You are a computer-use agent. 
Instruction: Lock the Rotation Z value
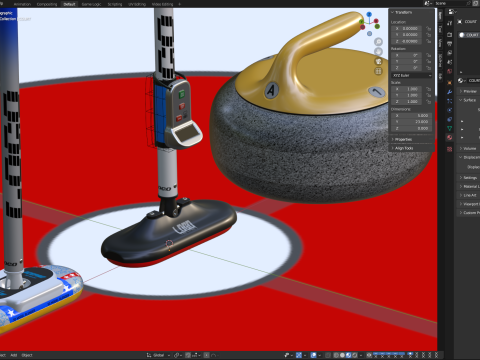tap(428, 68)
